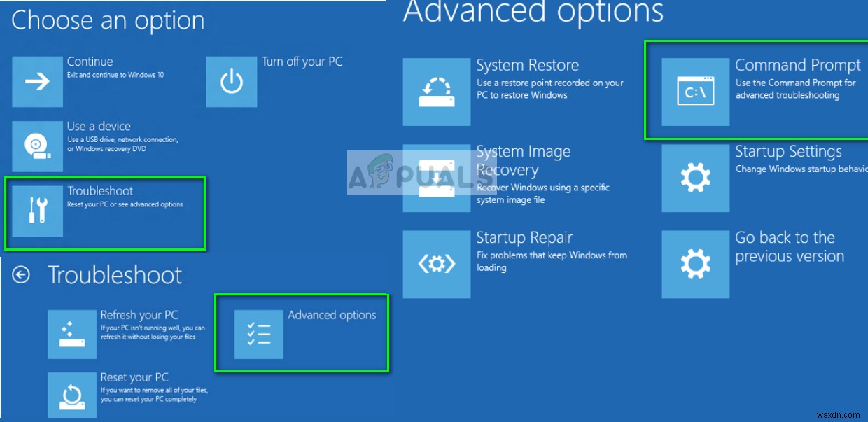This screenshot has width=868, height=422.
Task: Click the power icon to turn off PC
Action: [x=231, y=81]
